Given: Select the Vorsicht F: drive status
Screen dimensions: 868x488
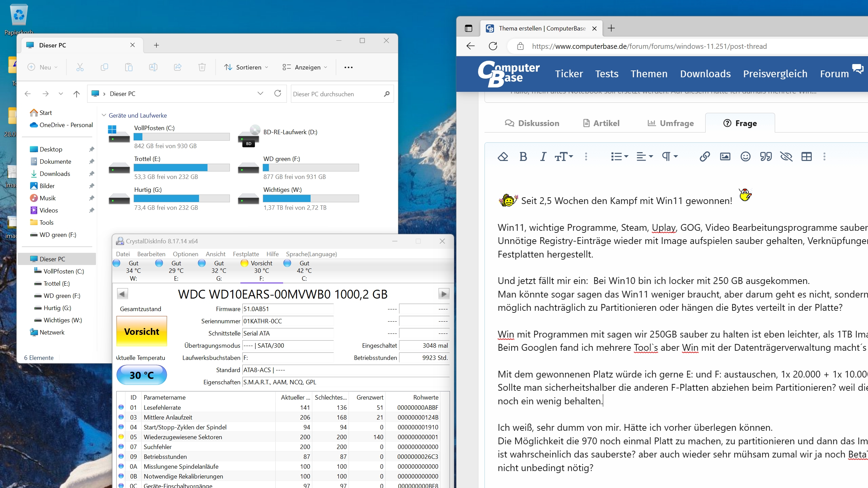Looking at the screenshot, I should point(261,270).
